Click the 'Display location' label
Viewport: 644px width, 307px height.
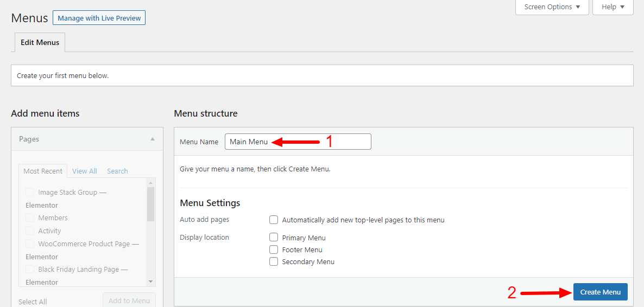pyautogui.click(x=205, y=237)
